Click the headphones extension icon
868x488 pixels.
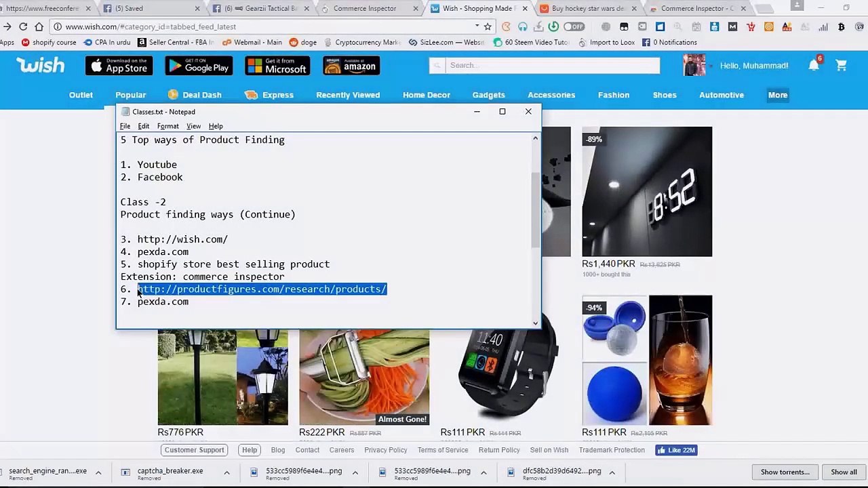pyautogui.click(x=523, y=26)
